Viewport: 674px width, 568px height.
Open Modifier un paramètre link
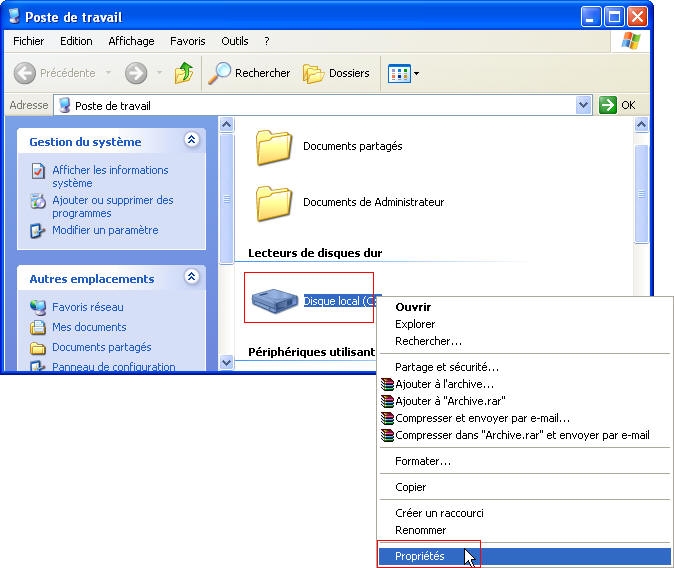(x=105, y=230)
